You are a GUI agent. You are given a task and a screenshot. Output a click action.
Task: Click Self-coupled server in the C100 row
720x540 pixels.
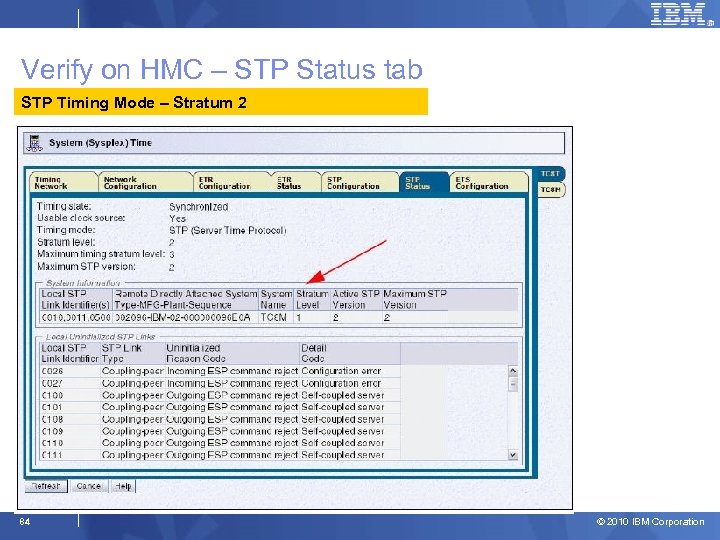(x=343, y=395)
